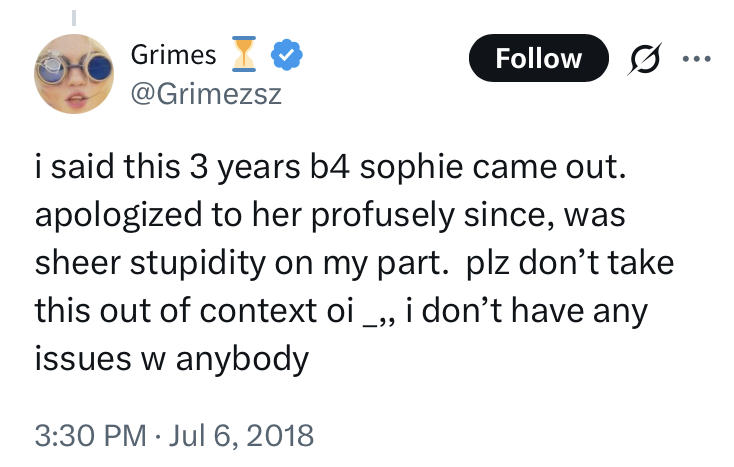Click the words "3 years b4"
734x467 pixels.
tap(269, 167)
